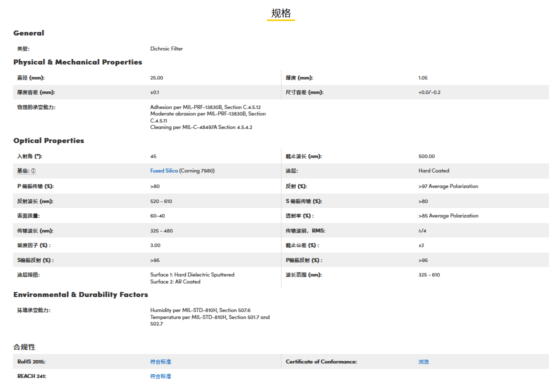Click the 截止波长 value 500.00
This screenshot has height=392, width=552.
point(426,156)
